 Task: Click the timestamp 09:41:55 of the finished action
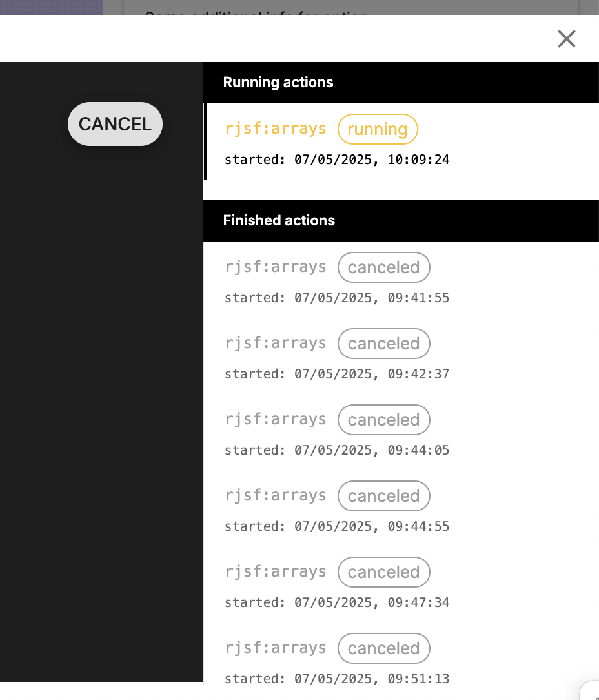pos(337,298)
